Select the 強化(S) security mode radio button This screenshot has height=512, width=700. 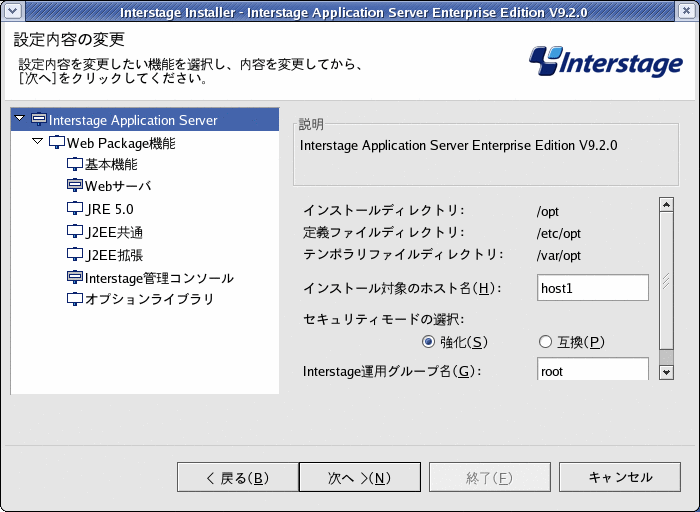(428, 342)
